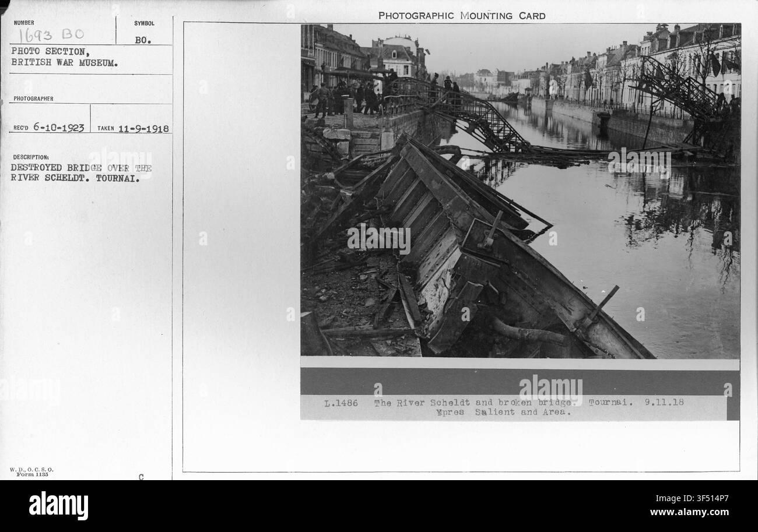Screen dimensions: 758x532
Task: Click the handwritten number "1693 BO"
Action: click(x=51, y=36)
